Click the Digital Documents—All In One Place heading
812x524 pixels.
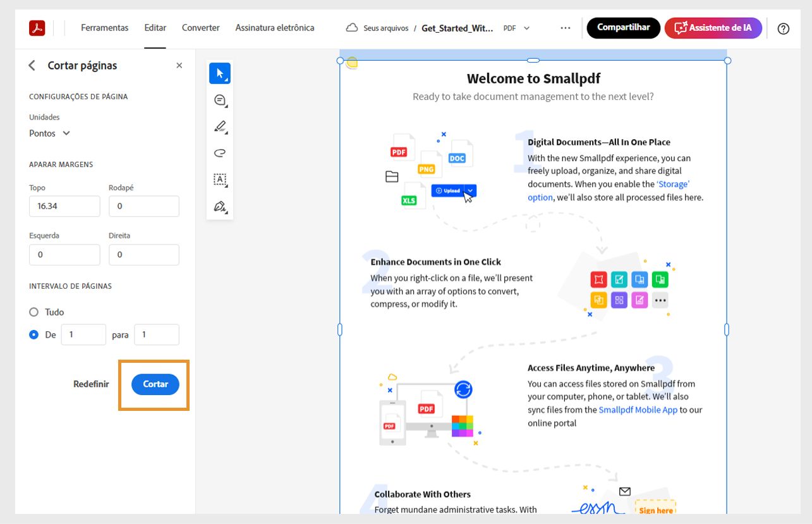(x=599, y=142)
